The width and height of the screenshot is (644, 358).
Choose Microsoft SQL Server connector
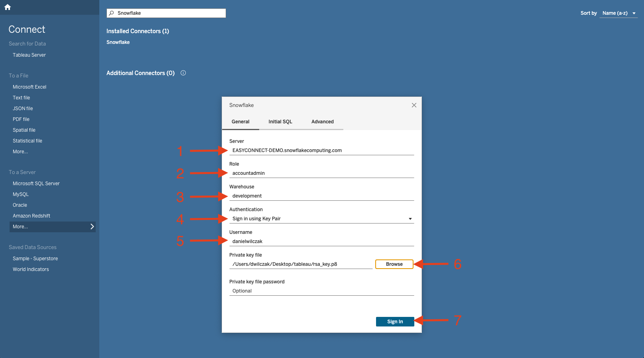pyautogui.click(x=36, y=184)
